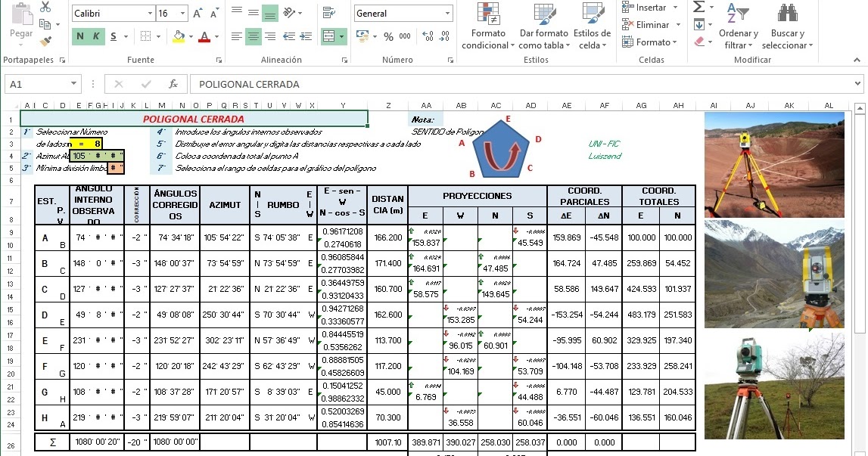Click the mountain valley theodolite photo
This screenshot has width=868, height=456.
coord(774,275)
